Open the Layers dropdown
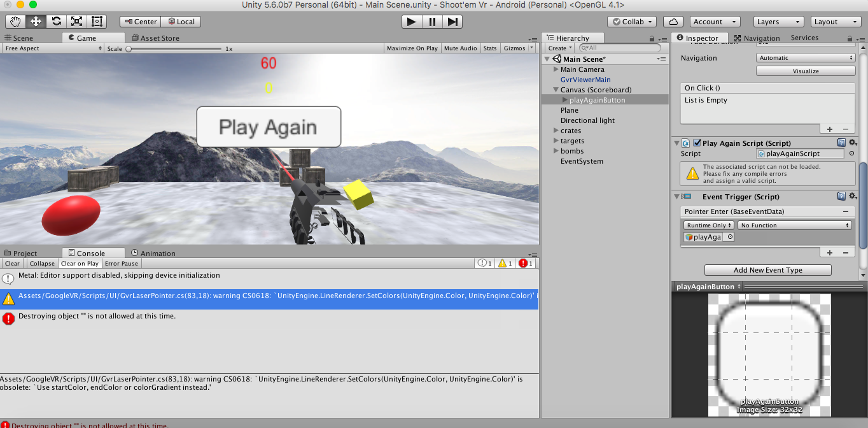 (778, 22)
